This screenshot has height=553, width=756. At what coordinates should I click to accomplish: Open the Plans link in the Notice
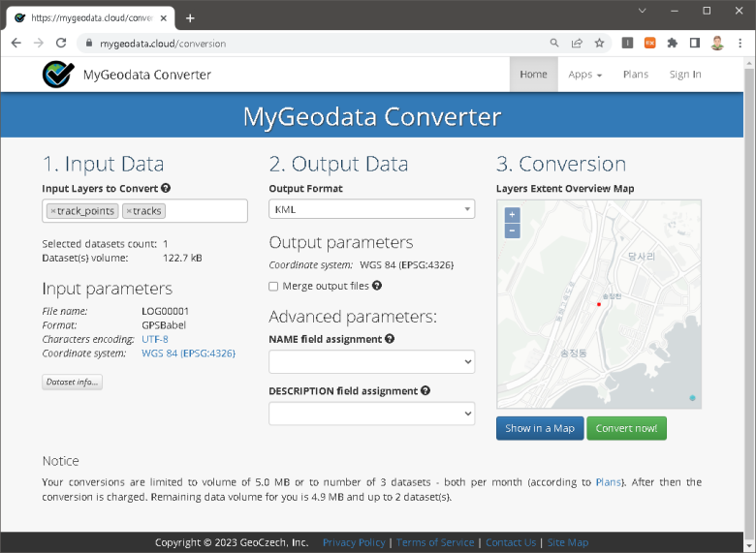(x=608, y=482)
